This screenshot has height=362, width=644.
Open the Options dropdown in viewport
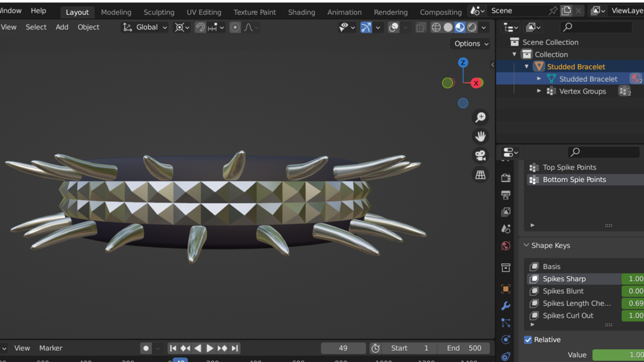point(471,44)
